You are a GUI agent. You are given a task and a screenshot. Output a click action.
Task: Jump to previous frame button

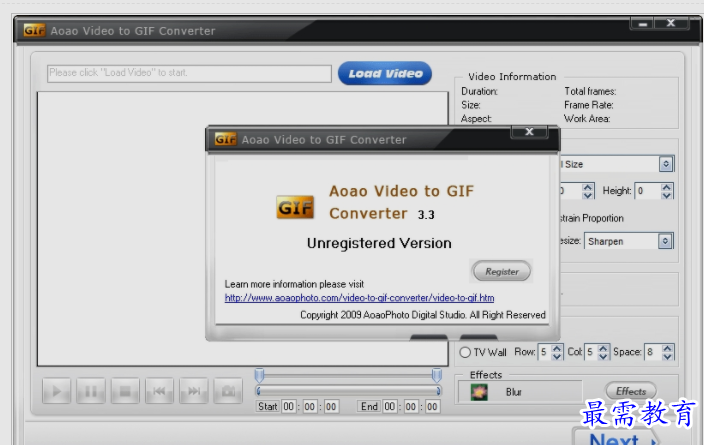[x=159, y=391]
